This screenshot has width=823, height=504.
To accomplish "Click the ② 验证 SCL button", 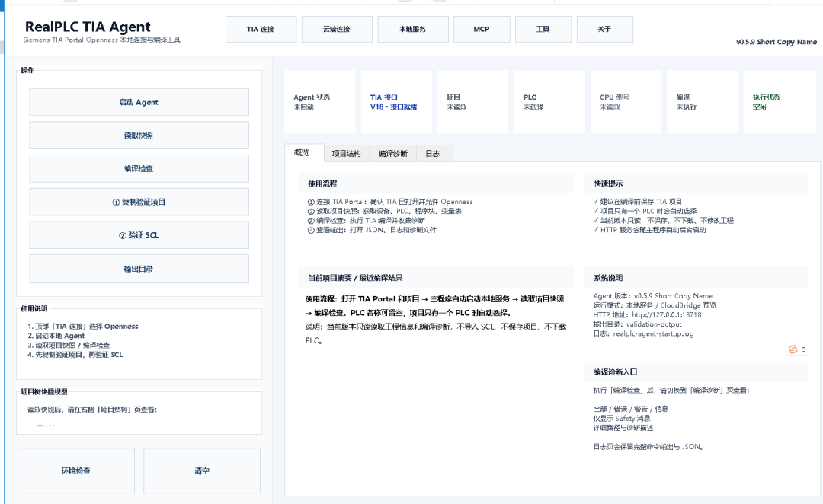I will click(139, 235).
